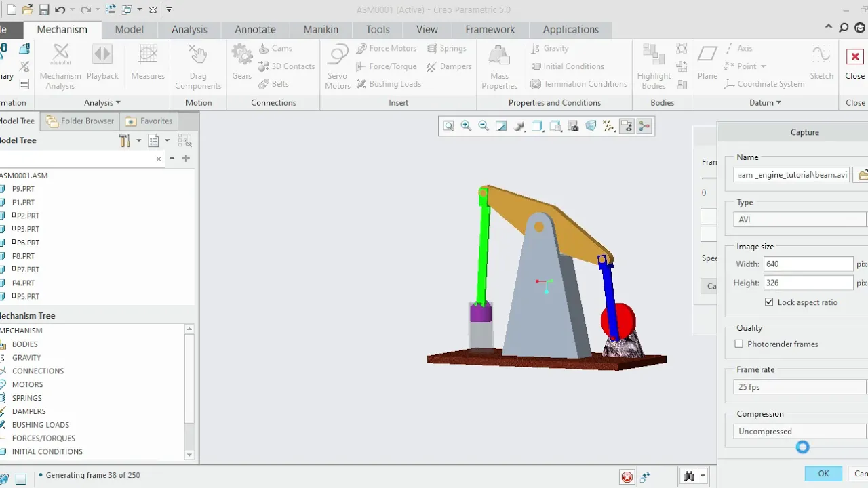This screenshot has width=868, height=488.
Task: Open the datum display filters icon
Action: 609,126
